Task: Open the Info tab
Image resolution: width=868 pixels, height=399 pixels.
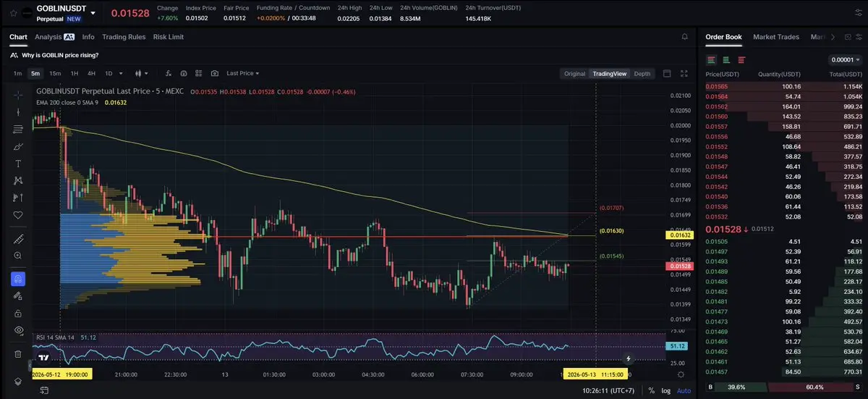Action: (x=88, y=37)
